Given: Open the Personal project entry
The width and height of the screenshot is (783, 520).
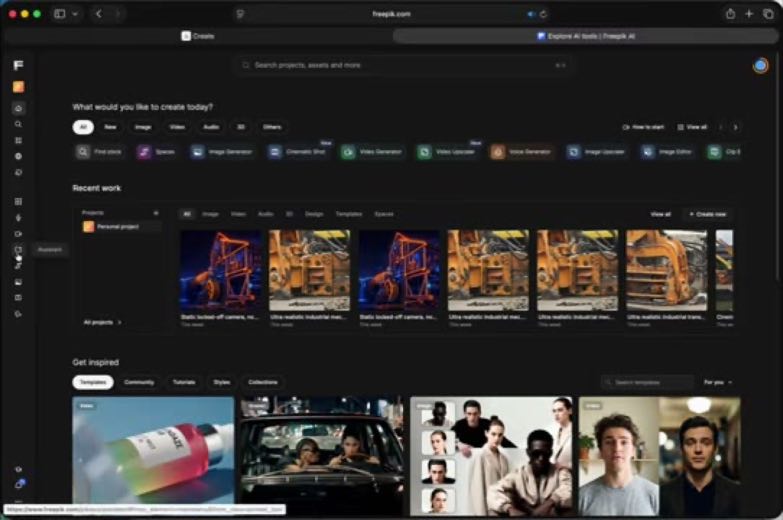Looking at the screenshot, I should [x=121, y=227].
